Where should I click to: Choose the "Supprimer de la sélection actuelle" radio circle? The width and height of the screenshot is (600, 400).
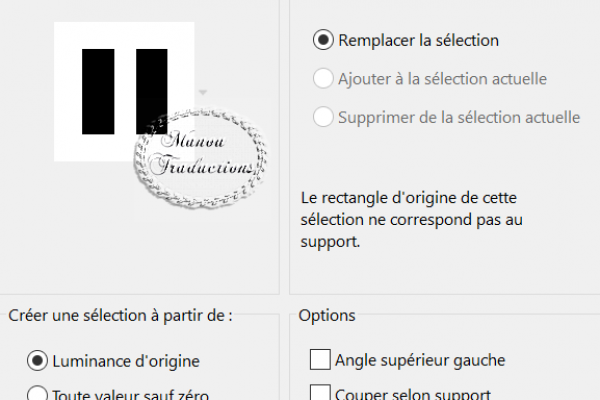(x=323, y=117)
